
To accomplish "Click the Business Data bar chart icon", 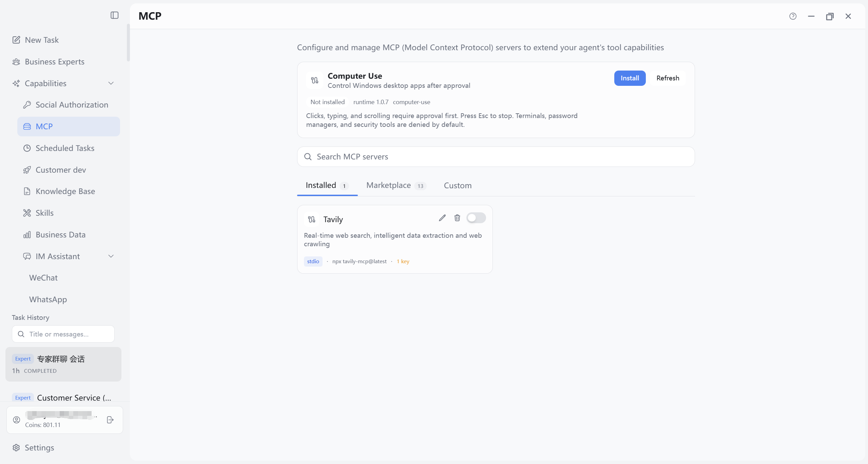I will 27,235.
